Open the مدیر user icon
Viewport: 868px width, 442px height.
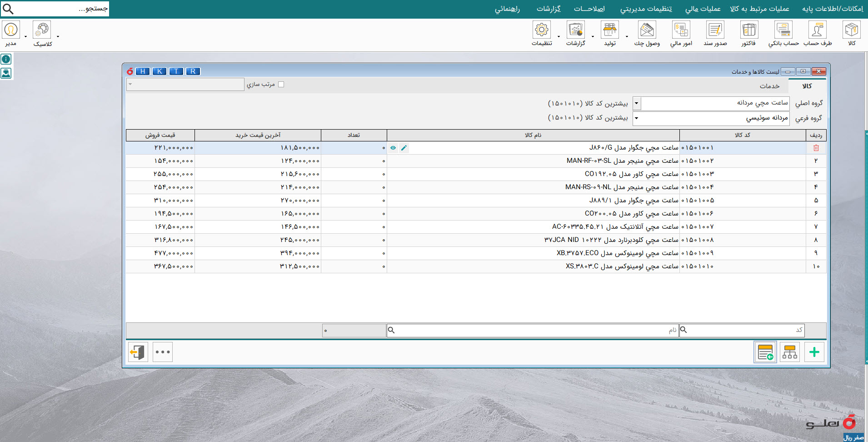pyautogui.click(x=11, y=30)
